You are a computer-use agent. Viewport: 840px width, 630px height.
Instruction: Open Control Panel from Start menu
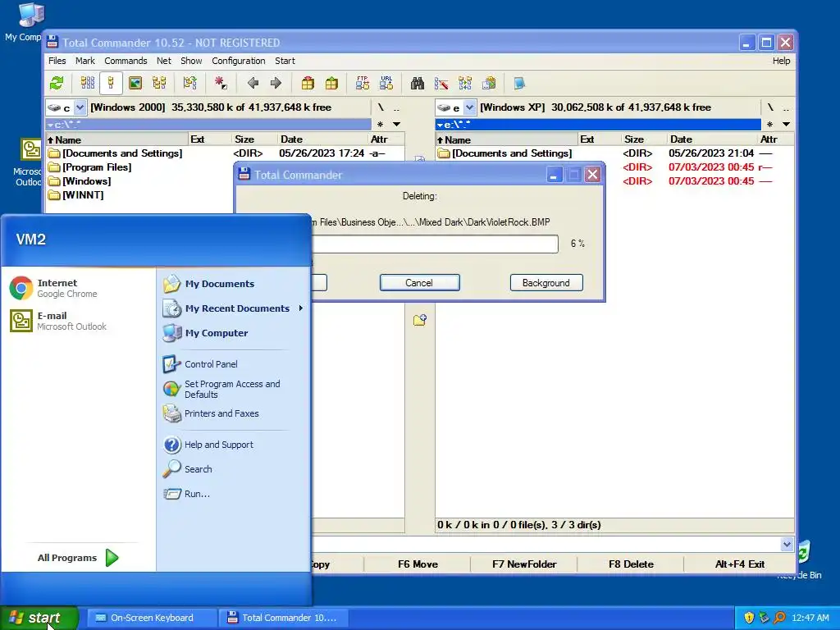(x=211, y=364)
